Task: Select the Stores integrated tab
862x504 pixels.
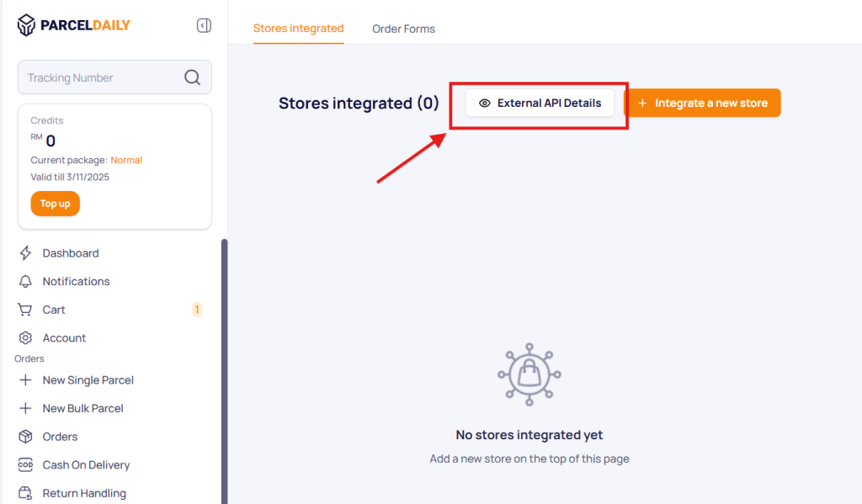Action: [x=298, y=29]
